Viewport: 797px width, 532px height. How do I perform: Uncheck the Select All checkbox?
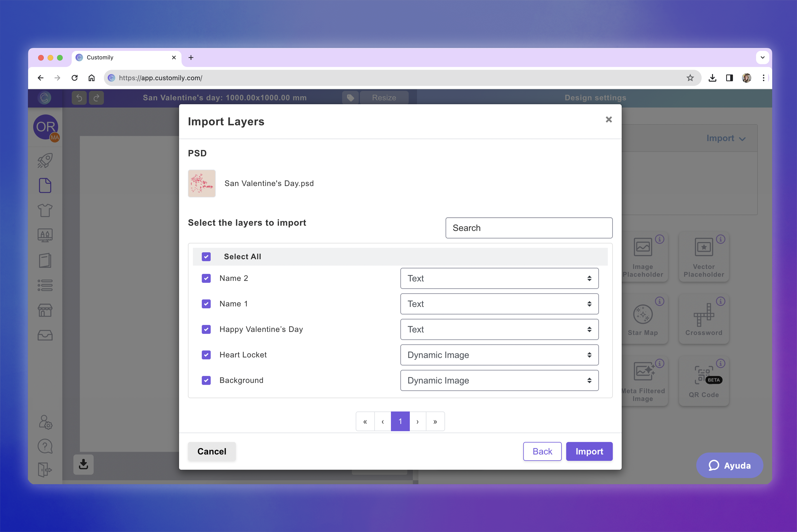206,257
